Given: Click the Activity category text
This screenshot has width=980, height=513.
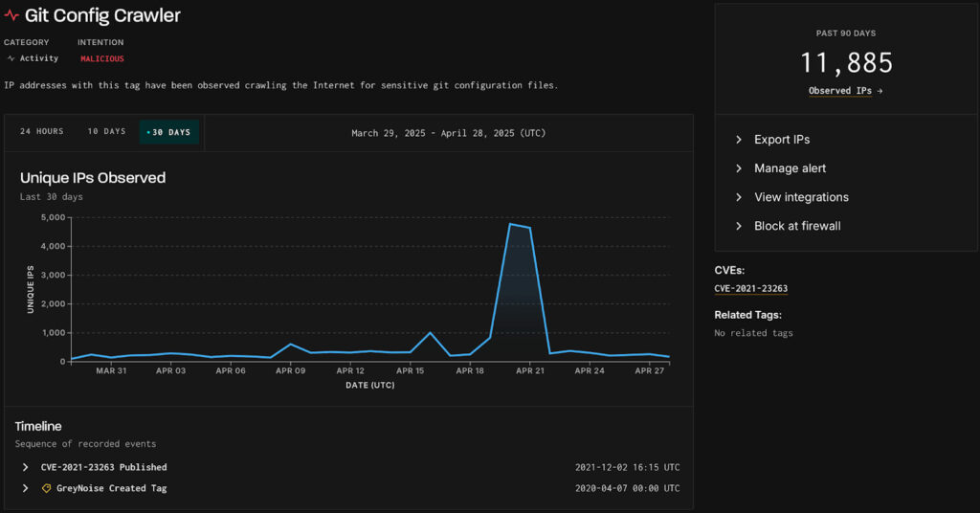Looking at the screenshot, I should tap(39, 58).
